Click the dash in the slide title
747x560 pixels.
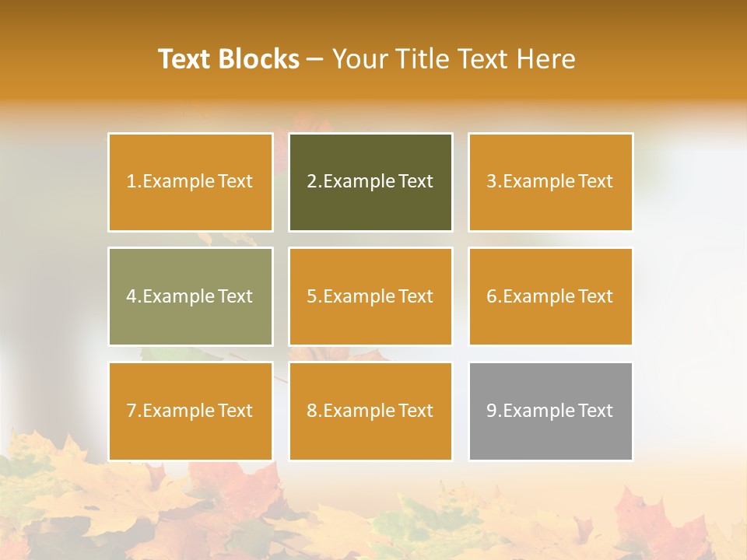click(x=315, y=59)
